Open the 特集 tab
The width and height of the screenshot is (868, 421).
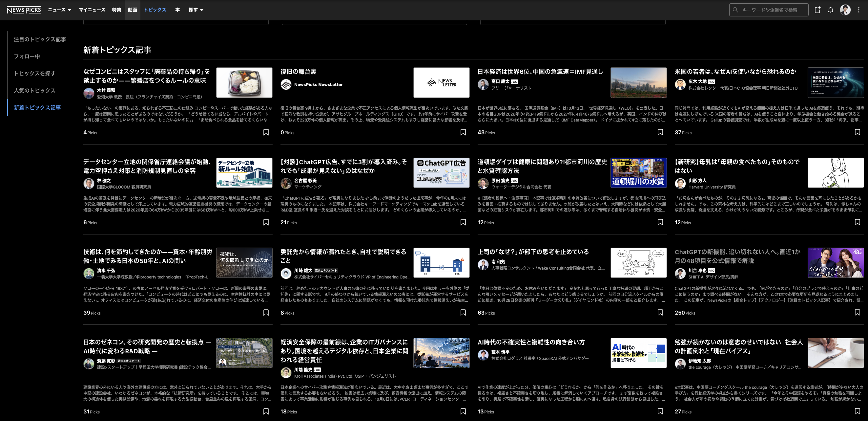(116, 10)
